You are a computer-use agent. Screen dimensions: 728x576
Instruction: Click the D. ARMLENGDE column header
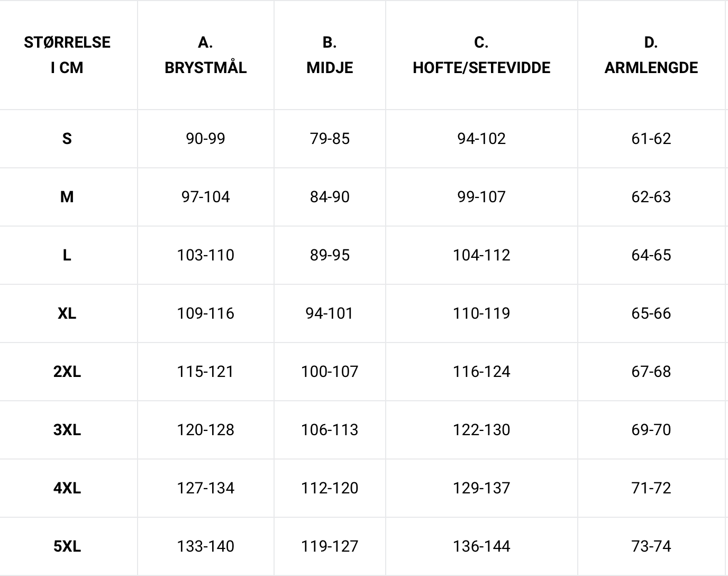tap(651, 55)
